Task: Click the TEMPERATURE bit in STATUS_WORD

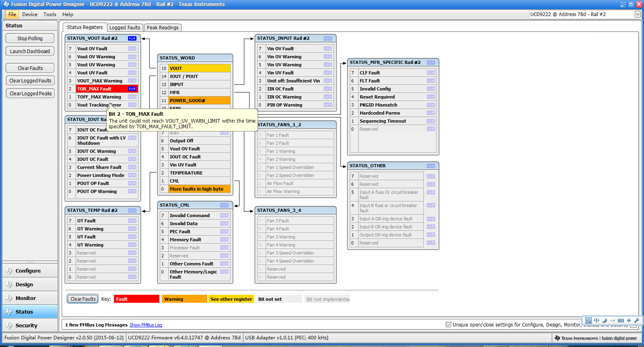Action: [199, 173]
